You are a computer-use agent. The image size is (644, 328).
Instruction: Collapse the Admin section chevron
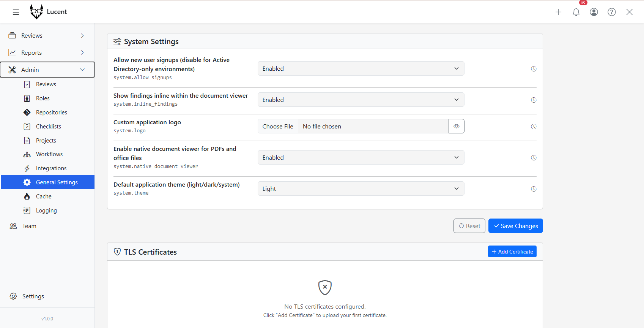pyautogui.click(x=82, y=70)
